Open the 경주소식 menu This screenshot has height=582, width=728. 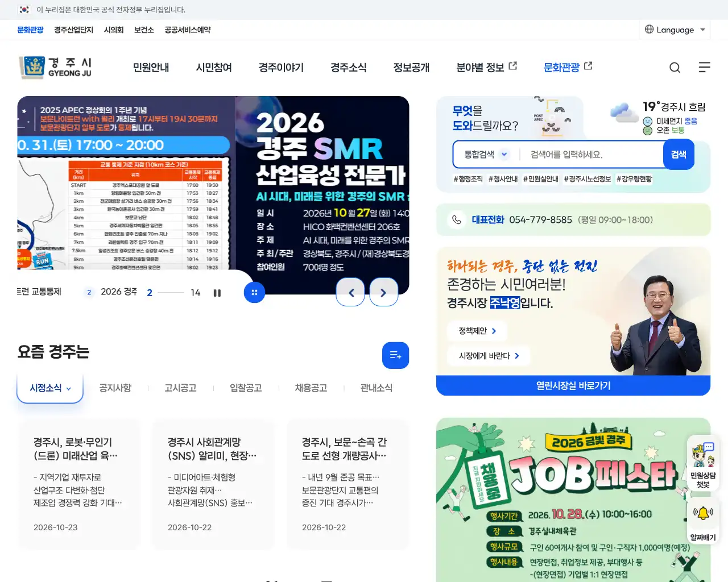[x=349, y=68]
